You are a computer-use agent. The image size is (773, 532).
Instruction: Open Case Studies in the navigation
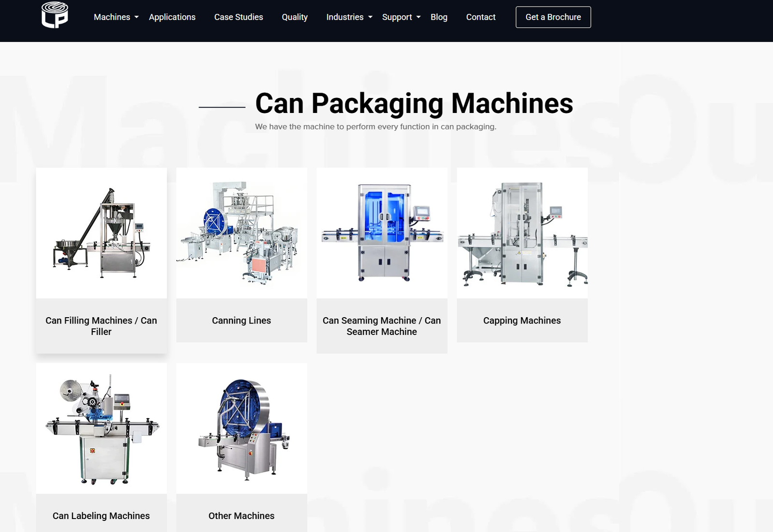coord(239,17)
